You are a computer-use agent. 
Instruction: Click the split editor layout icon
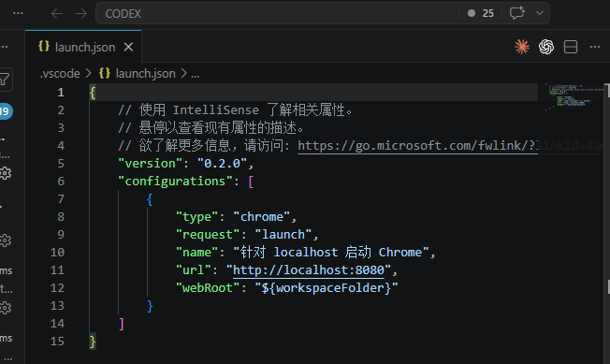click(x=571, y=47)
